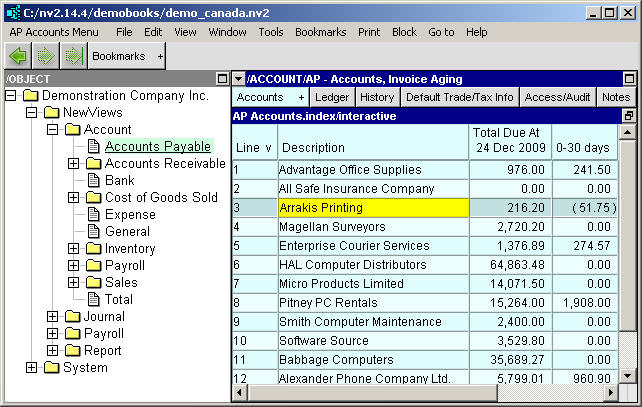Open the Help menu

click(477, 32)
